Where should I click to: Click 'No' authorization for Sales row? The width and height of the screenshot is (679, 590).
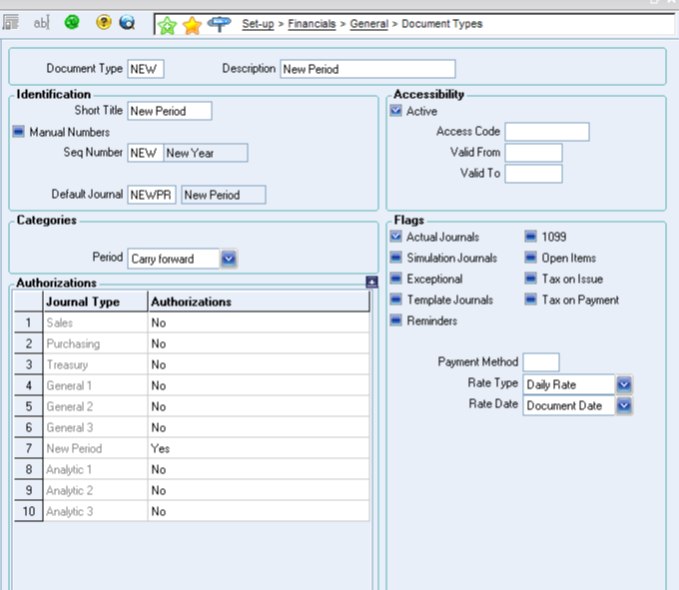pos(259,323)
